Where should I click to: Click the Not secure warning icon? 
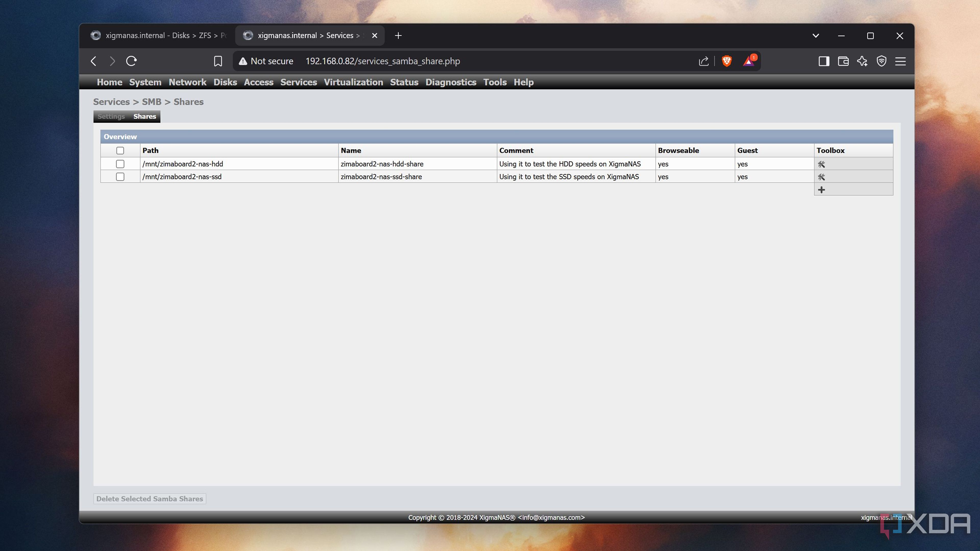[x=243, y=61]
